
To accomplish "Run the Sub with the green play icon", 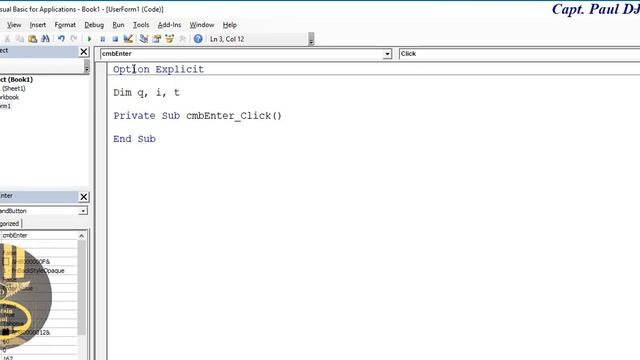I will pos(89,39).
